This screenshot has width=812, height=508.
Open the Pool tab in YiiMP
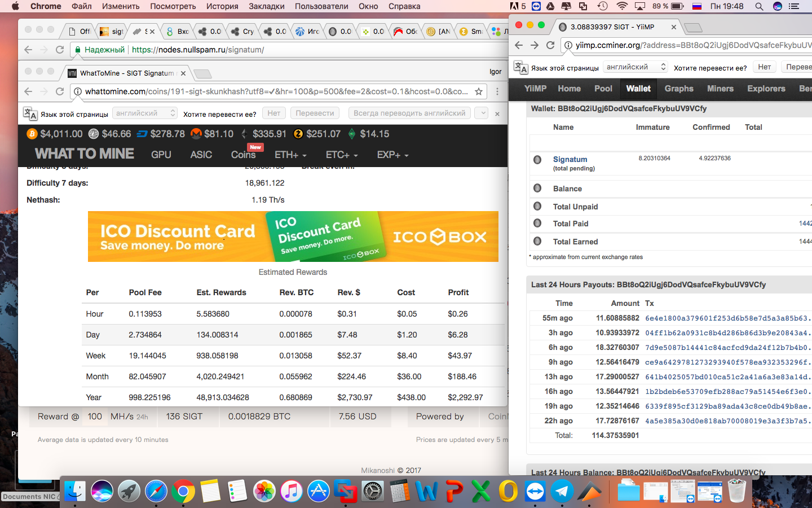(x=603, y=89)
